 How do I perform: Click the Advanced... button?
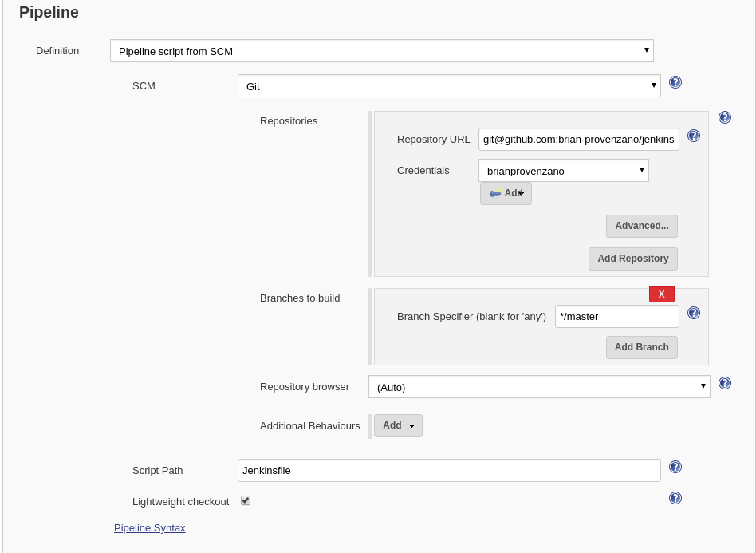(642, 227)
